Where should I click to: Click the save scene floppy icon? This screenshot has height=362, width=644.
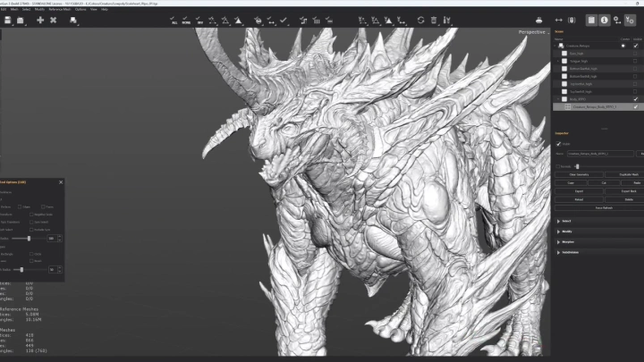click(x=7, y=20)
